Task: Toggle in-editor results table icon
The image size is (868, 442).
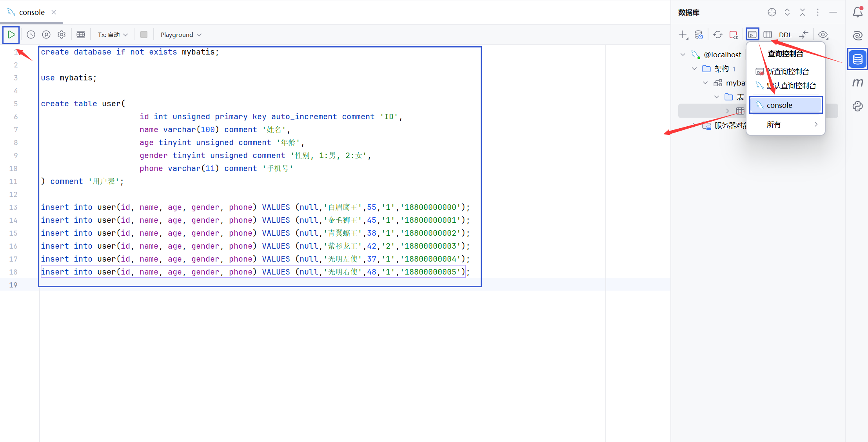Action: coord(81,35)
